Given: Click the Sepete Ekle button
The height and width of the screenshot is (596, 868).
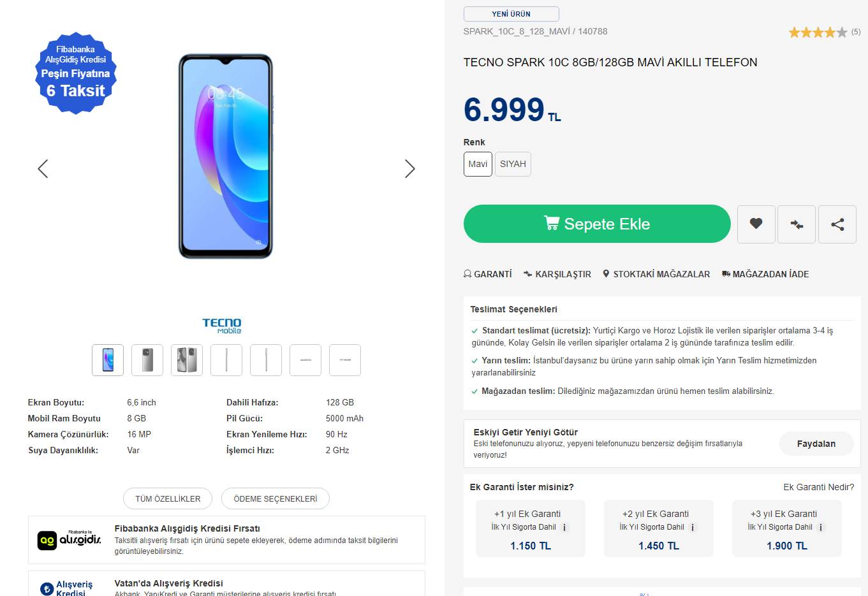Looking at the screenshot, I should [x=597, y=224].
